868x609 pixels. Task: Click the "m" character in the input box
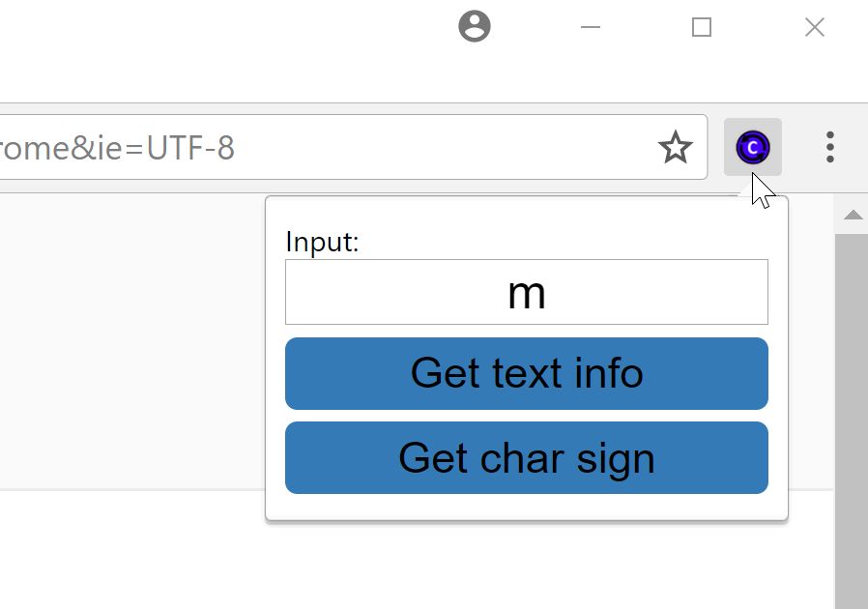coord(528,291)
